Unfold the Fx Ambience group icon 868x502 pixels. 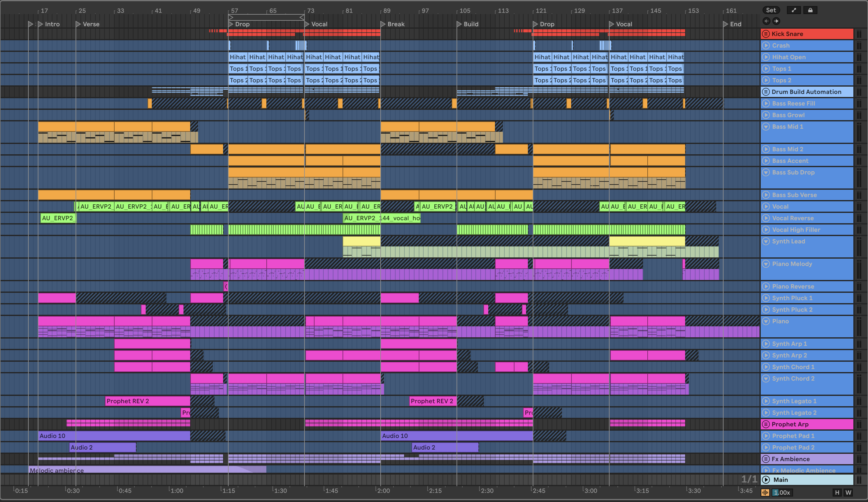click(x=766, y=459)
